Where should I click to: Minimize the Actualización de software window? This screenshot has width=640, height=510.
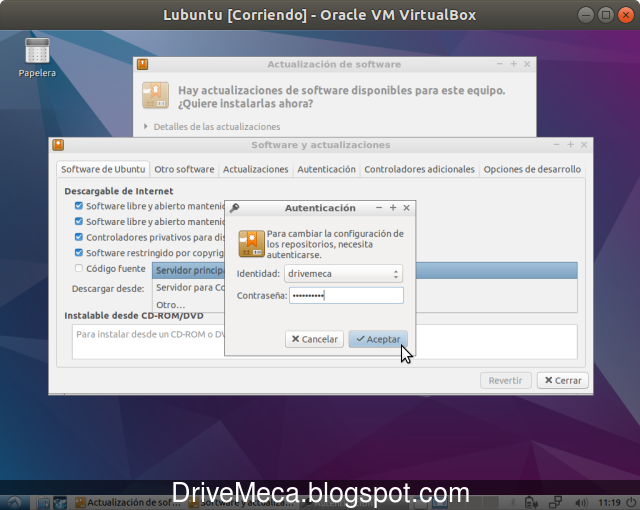[x=500, y=64]
